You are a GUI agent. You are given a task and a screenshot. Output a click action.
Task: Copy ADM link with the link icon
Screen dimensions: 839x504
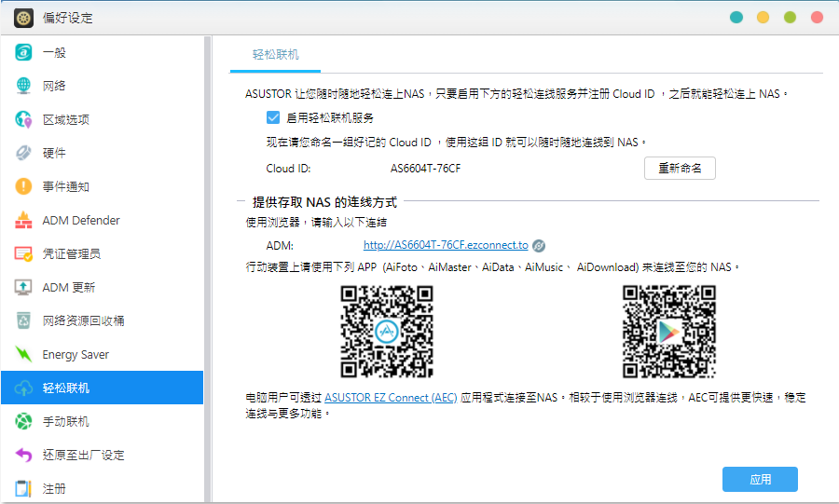click(x=539, y=245)
